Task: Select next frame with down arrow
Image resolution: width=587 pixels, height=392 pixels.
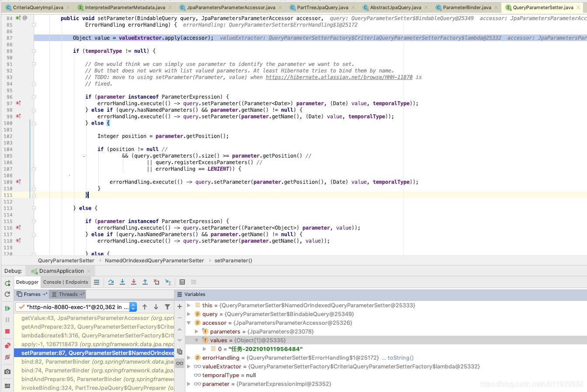Action: click(x=156, y=307)
